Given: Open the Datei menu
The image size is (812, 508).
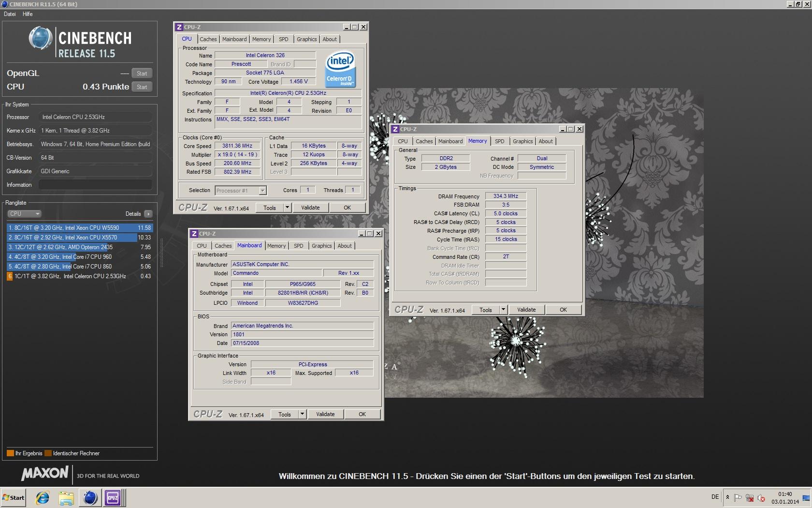Looking at the screenshot, I should (x=10, y=14).
